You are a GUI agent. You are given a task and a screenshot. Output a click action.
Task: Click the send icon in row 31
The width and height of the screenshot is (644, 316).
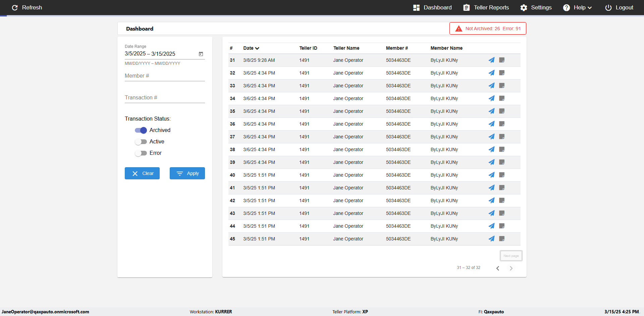(x=491, y=60)
